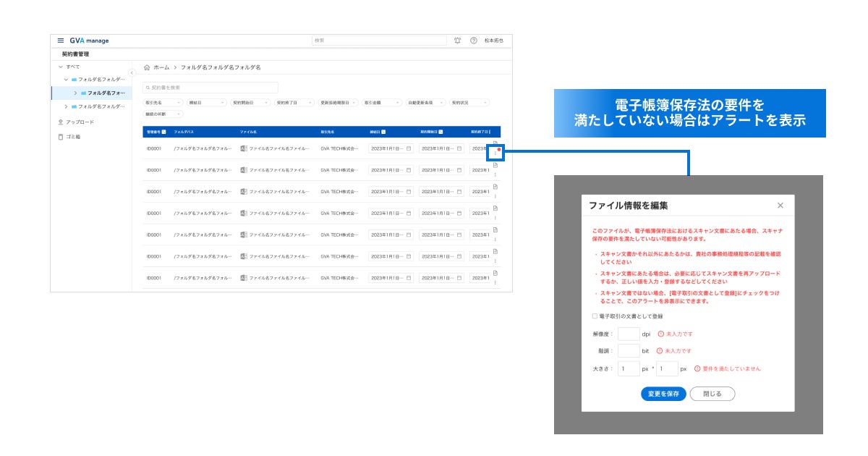Open the notifications bell icon

(x=457, y=41)
